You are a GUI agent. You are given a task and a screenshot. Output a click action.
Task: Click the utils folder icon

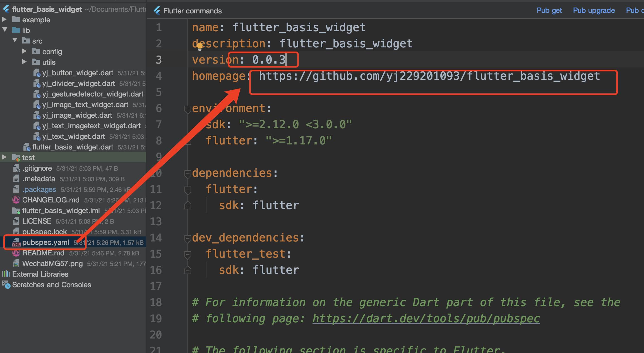(x=36, y=62)
